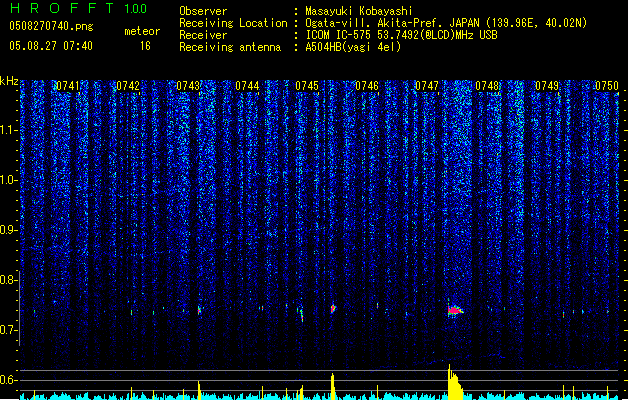Click the 0.7 kHz axis label
This screenshot has height=400, width=629.
click(x=8, y=330)
